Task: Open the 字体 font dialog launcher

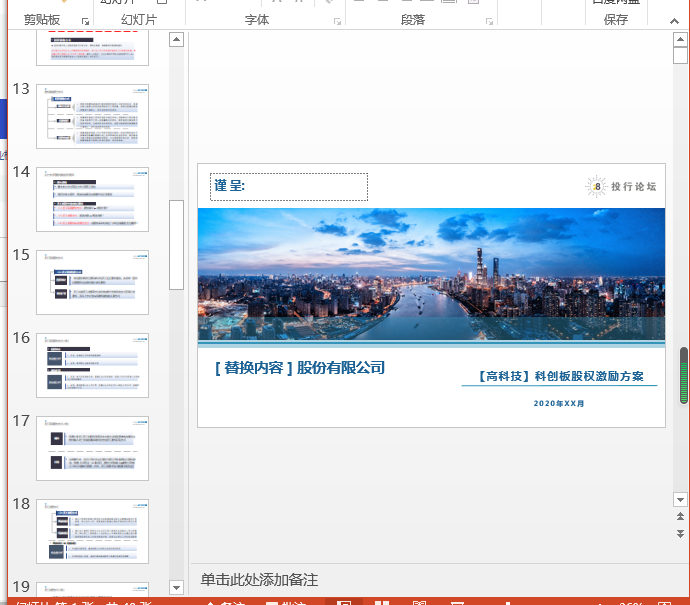Action: tap(338, 22)
